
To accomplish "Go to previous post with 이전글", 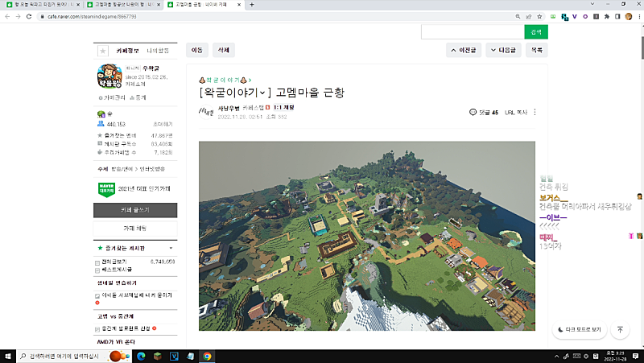I will 469,50.
